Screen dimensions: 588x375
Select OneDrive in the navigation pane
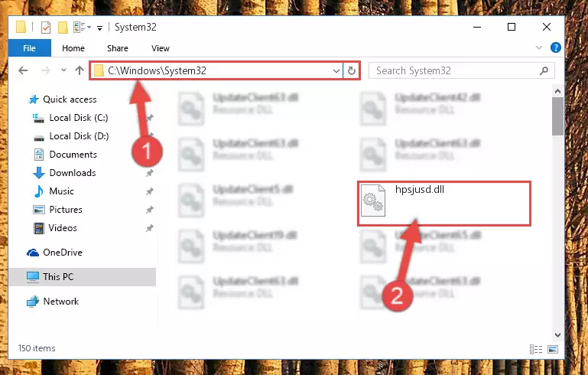[x=62, y=253]
